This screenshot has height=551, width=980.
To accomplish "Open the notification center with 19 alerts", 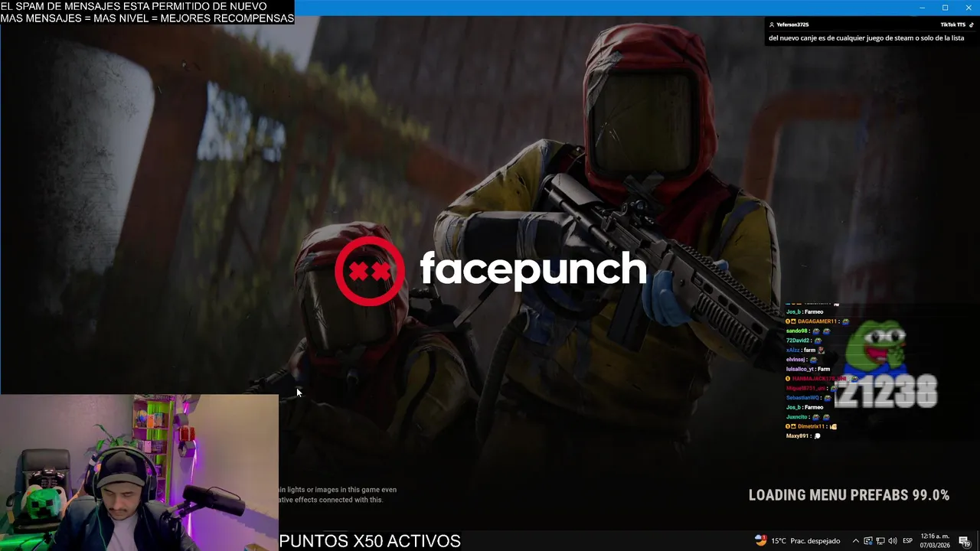I will 965,541.
